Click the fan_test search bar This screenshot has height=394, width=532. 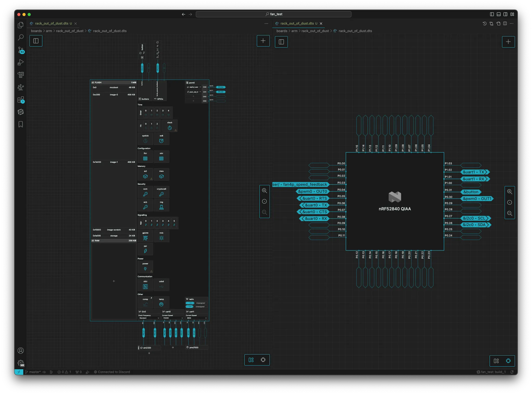pyautogui.click(x=274, y=14)
